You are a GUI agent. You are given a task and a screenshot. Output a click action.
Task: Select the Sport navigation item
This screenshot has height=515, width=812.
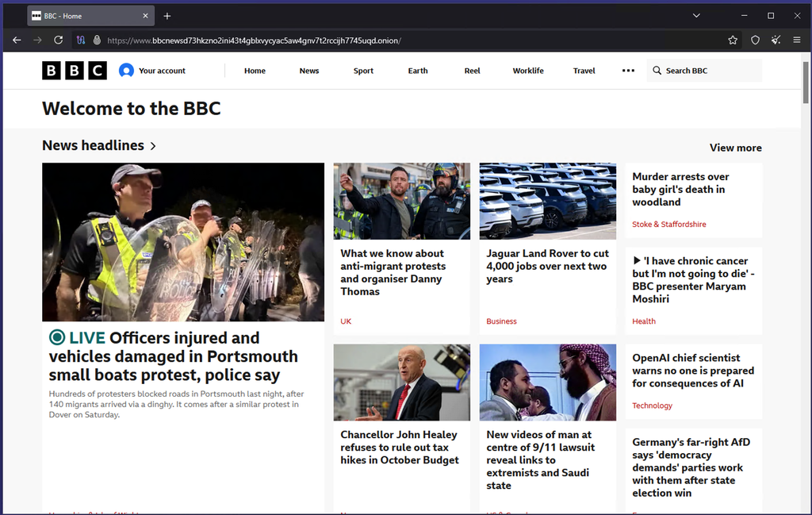coord(363,71)
